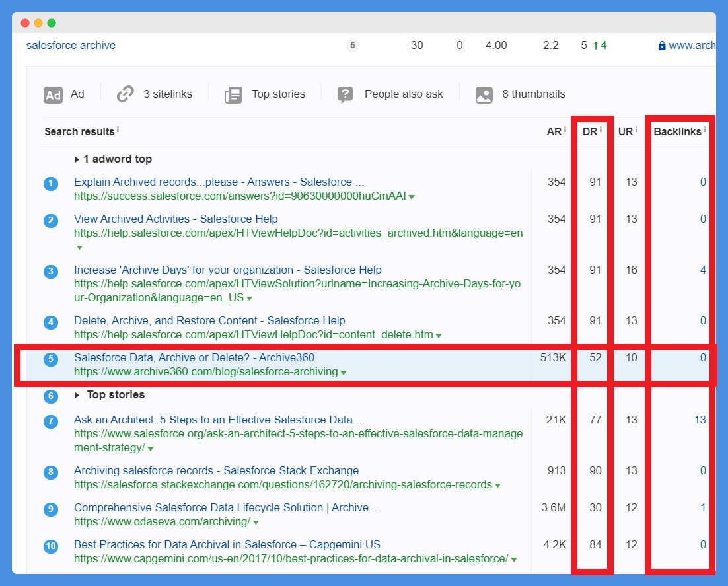Open Delete, Archive, and Restore Content title
Viewport: 728px width, 586px height.
point(209,320)
